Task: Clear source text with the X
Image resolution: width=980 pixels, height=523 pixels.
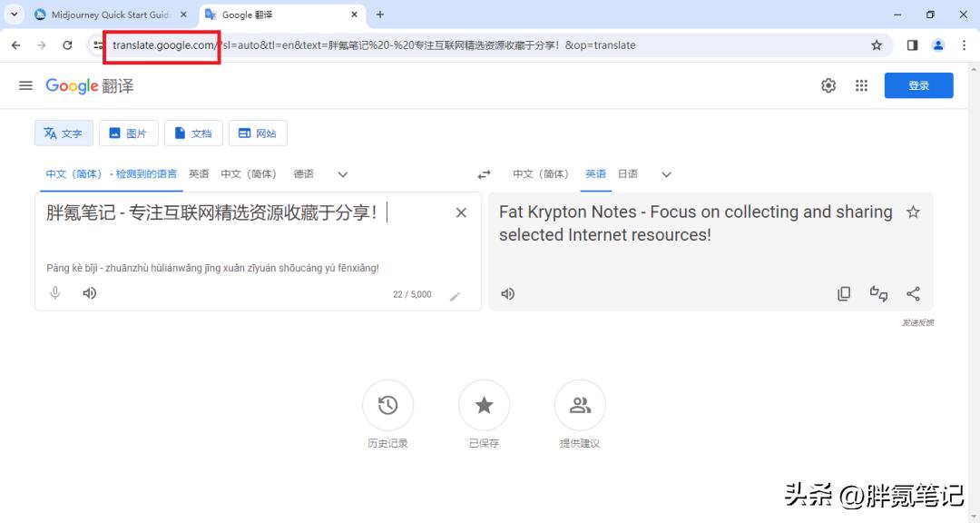Action: [x=461, y=212]
